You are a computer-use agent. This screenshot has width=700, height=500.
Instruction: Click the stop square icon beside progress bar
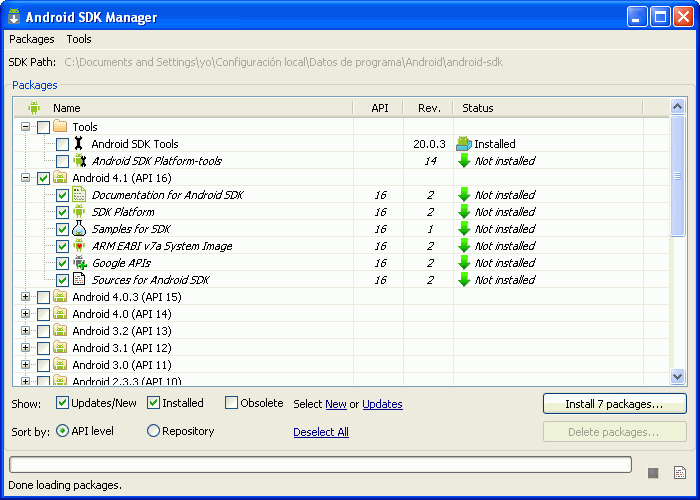tap(653, 473)
